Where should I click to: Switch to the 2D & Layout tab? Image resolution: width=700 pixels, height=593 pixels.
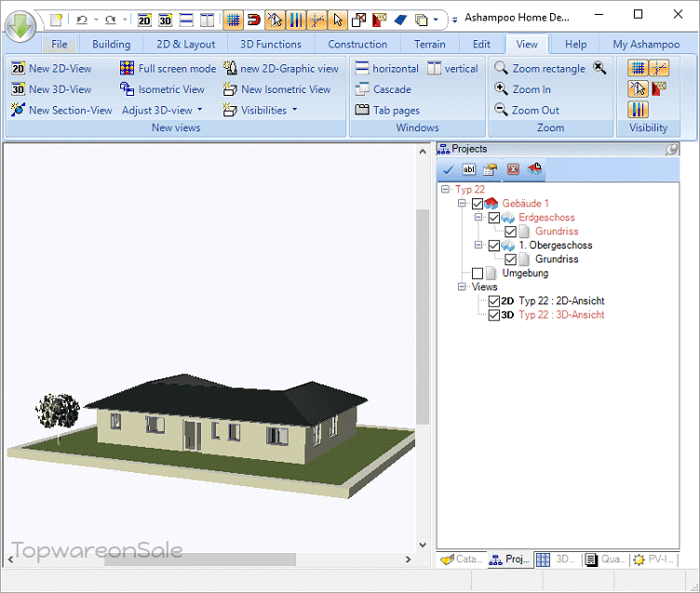point(186,44)
